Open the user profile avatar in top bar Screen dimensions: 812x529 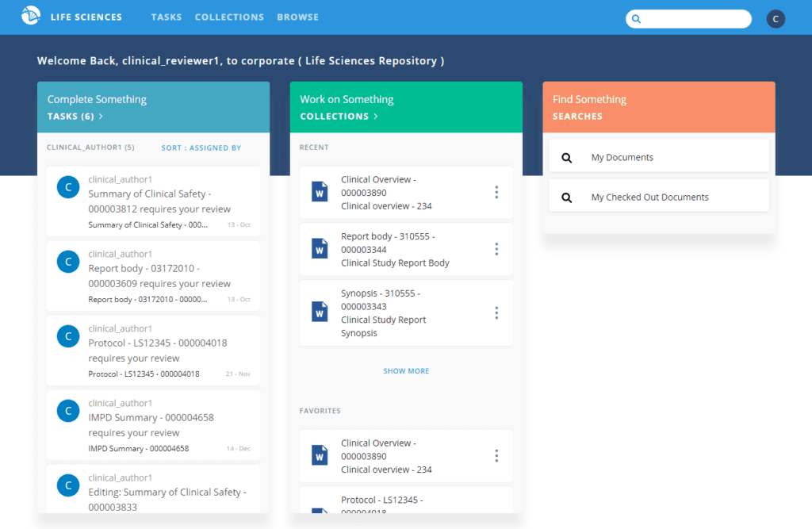click(x=776, y=18)
